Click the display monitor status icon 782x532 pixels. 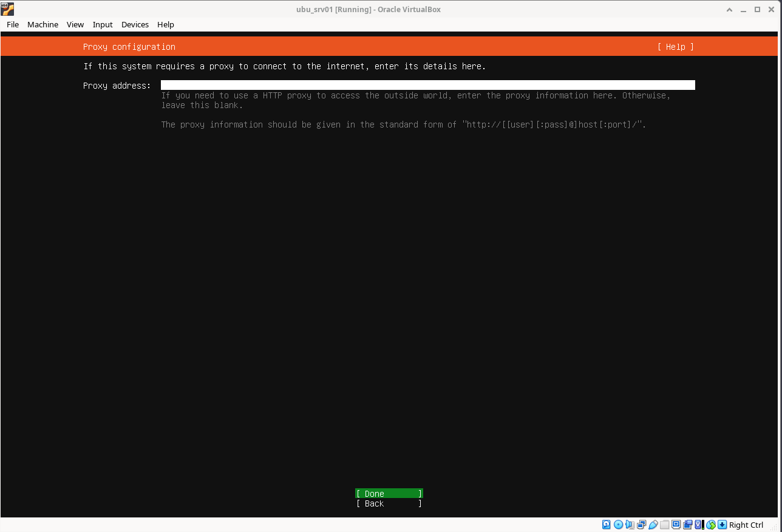pyautogui.click(x=676, y=525)
